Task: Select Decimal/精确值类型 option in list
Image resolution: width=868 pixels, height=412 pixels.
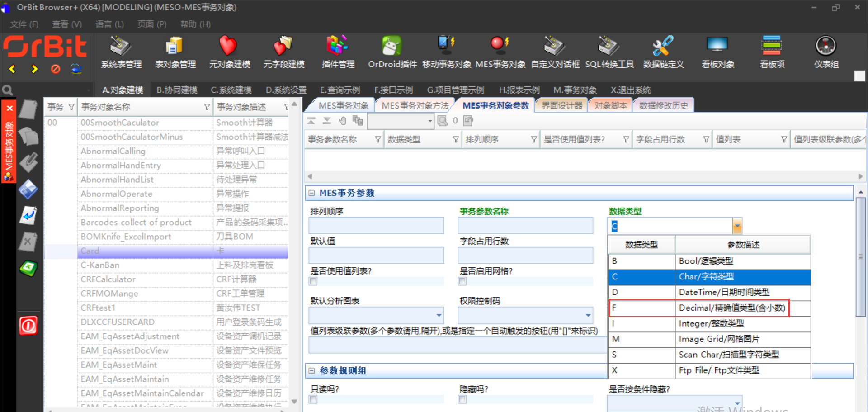Action: click(709, 308)
